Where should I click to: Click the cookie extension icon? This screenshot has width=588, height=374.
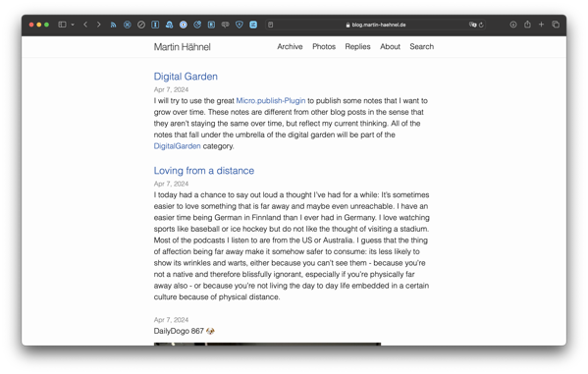click(x=197, y=25)
